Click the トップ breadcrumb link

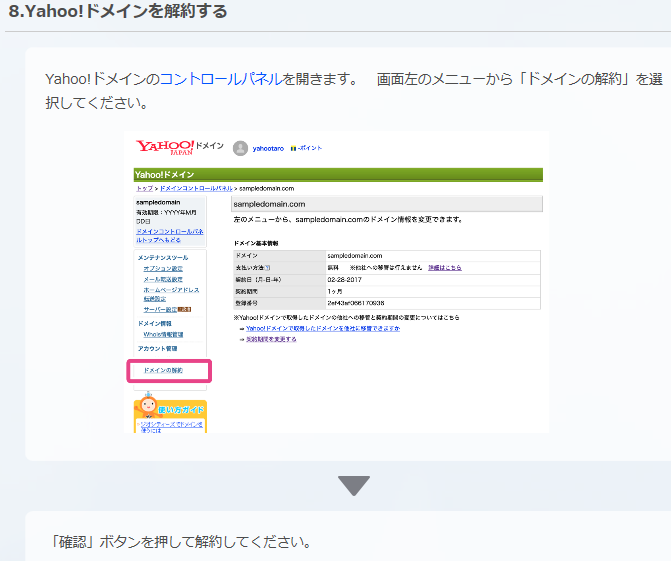tap(144, 188)
